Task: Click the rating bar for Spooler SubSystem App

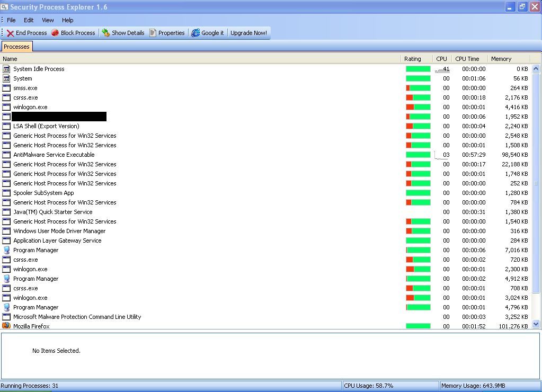Action: coord(418,192)
